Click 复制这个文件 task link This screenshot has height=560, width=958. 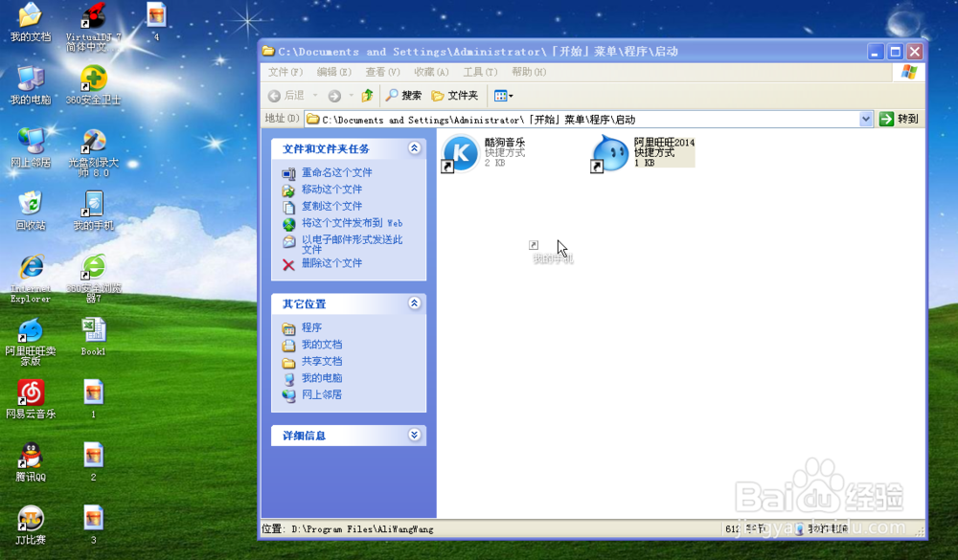(331, 207)
